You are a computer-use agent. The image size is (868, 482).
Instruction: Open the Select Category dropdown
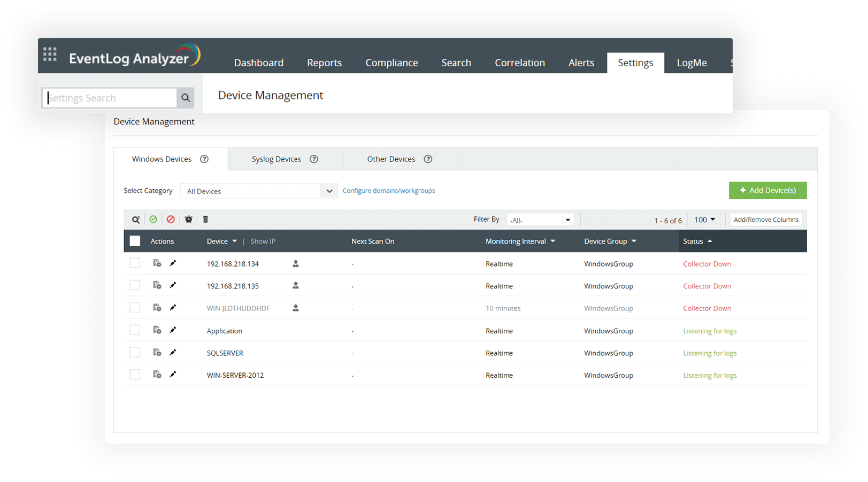pyautogui.click(x=259, y=191)
